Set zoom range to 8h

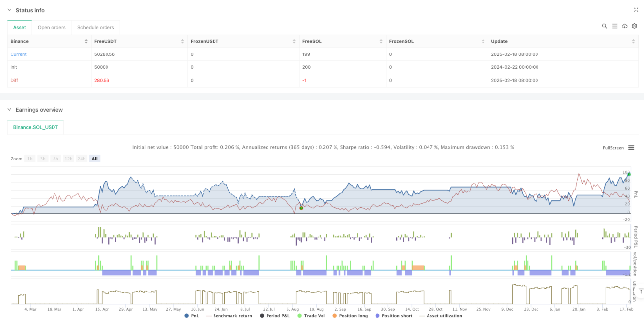pos(55,159)
